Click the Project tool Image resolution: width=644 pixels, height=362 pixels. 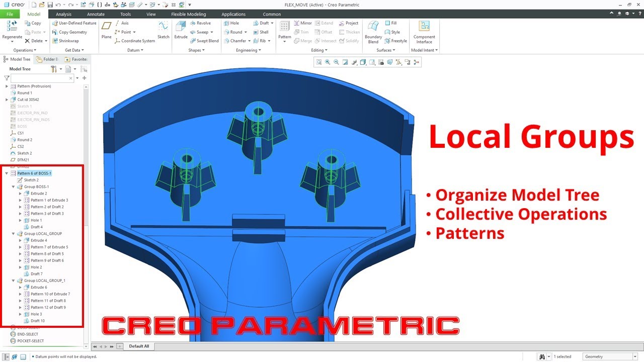tap(348, 23)
